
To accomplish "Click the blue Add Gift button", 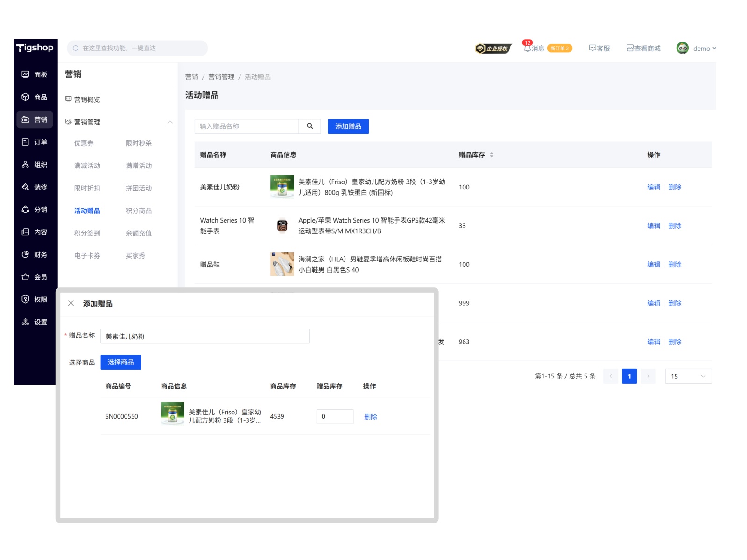I will click(x=348, y=126).
